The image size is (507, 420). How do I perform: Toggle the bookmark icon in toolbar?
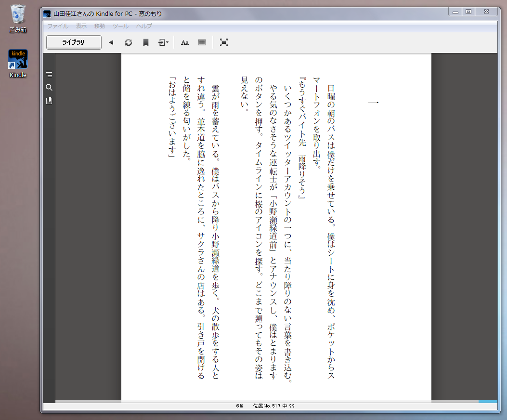146,42
